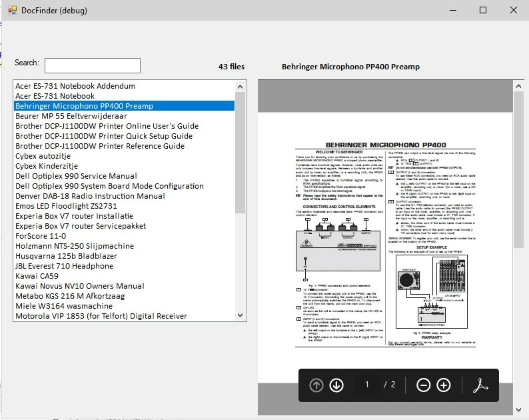Click the 43 files count label
Image resolution: width=529 pixels, height=420 pixels.
[231, 67]
